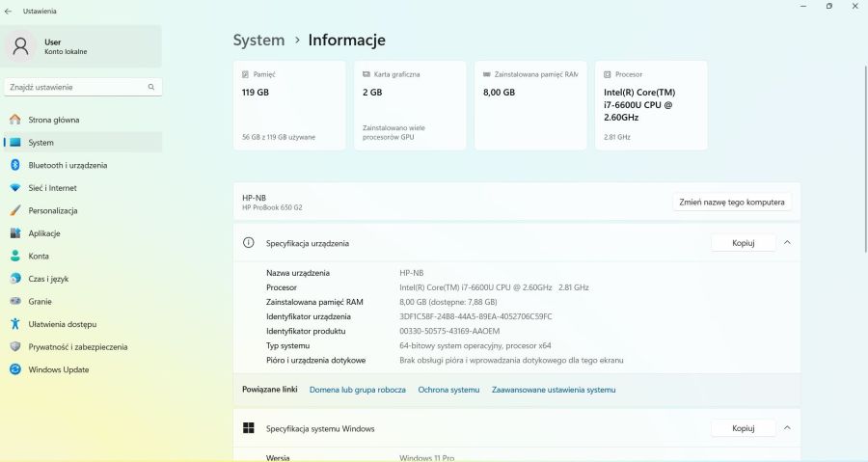Viewport: 868px width, 462px height.
Task: Click the 8,00 GB (dostępne: 7,88 GB) value
Action: pos(448,302)
